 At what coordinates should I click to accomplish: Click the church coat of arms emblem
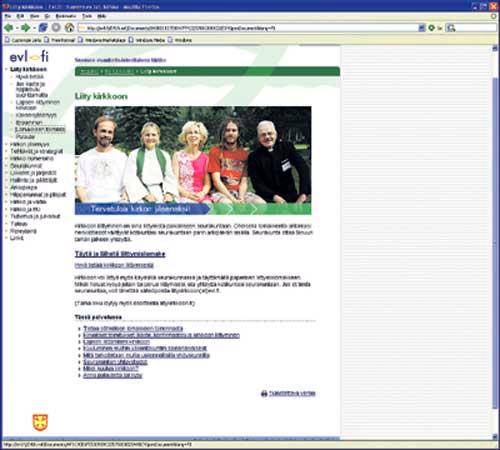(x=40, y=422)
